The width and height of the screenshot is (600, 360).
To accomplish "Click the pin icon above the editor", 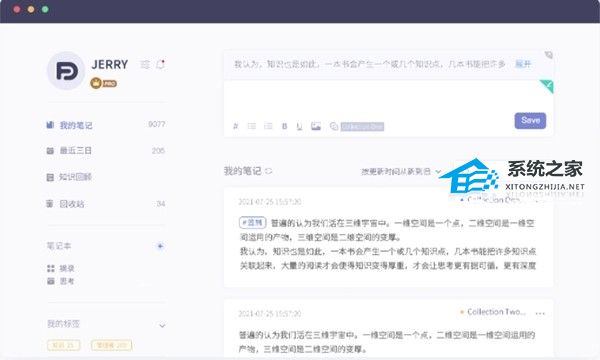I will point(548,55).
